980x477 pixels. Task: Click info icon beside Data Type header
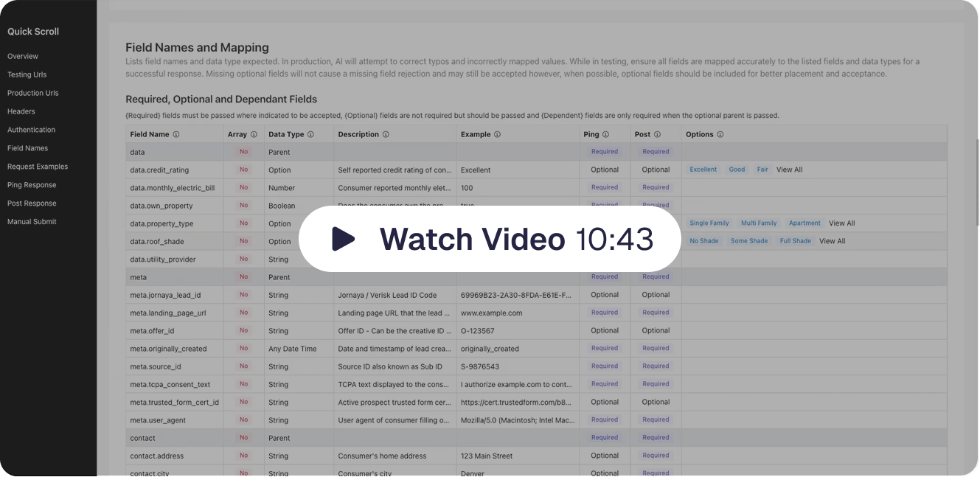(310, 135)
